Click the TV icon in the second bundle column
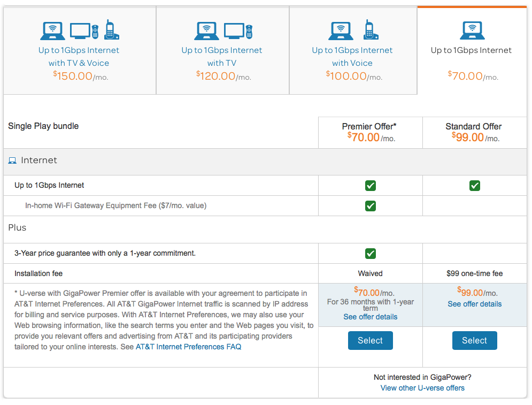 pos(234,30)
